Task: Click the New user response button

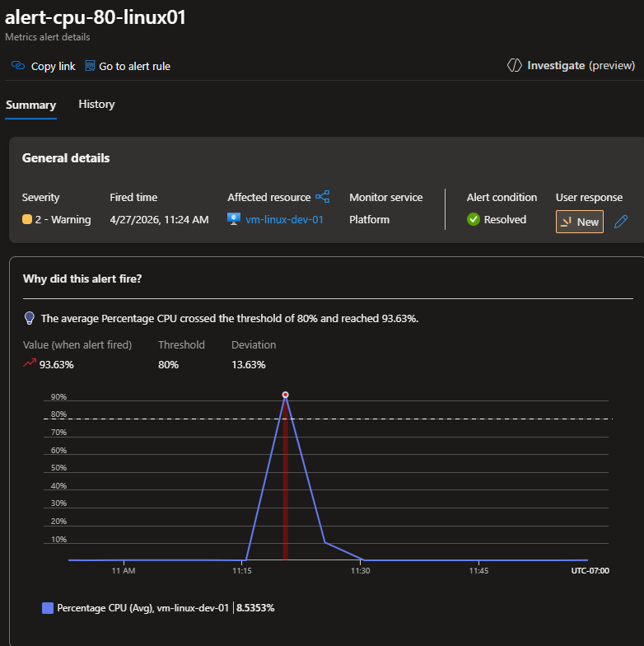Action: [580, 222]
